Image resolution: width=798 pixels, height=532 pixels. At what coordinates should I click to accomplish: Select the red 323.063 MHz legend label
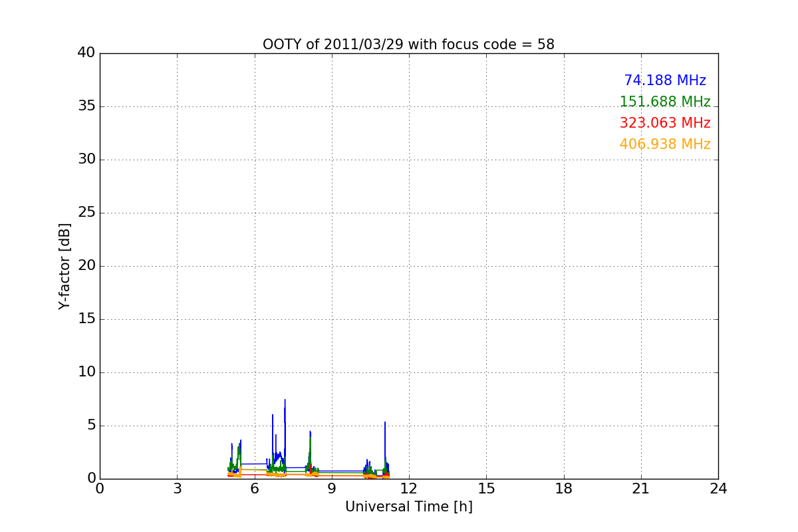coord(665,123)
